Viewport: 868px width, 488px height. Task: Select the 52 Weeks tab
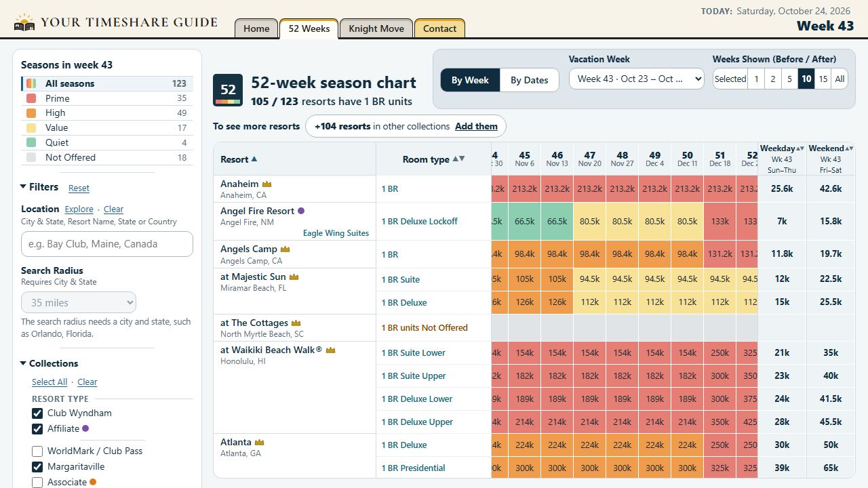tap(309, 28)
